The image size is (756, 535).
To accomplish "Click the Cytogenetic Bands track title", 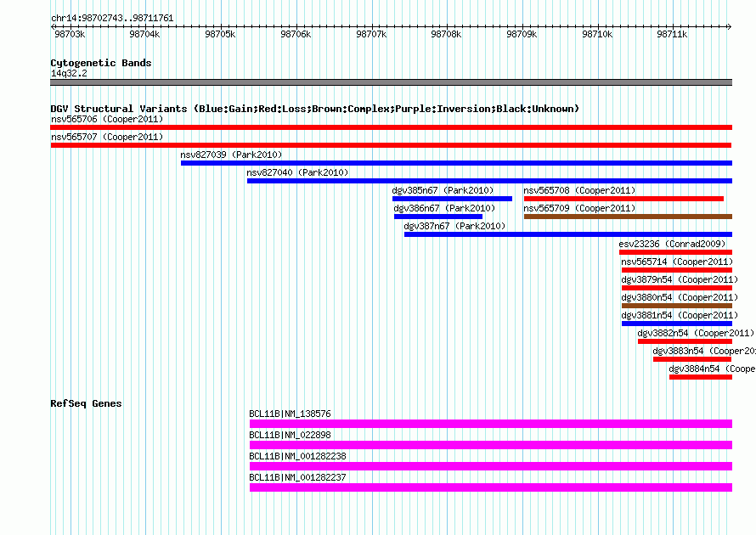I will click(x=101, y=63).
